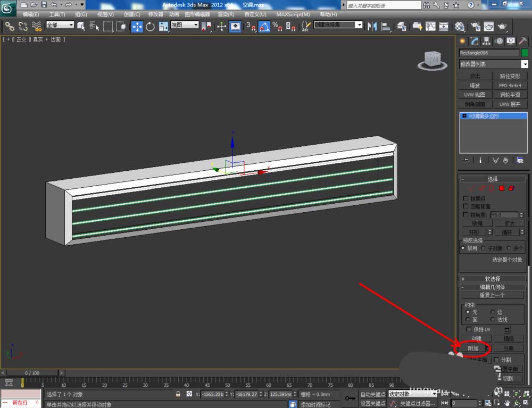
Task: Collapse the 选择 rollout
Action: click(x=492, y=179)
